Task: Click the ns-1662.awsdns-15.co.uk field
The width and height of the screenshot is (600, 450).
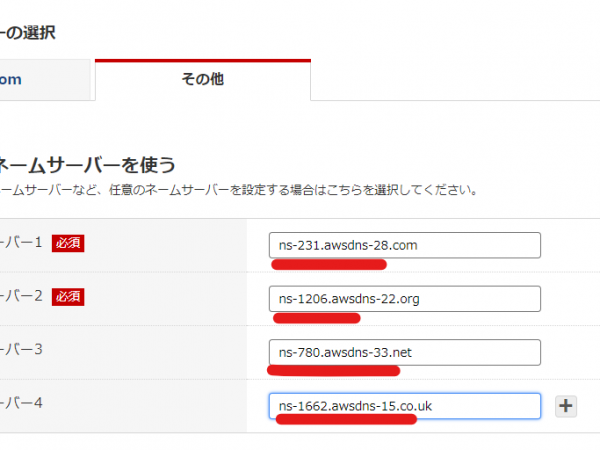Action: [404, 406]
